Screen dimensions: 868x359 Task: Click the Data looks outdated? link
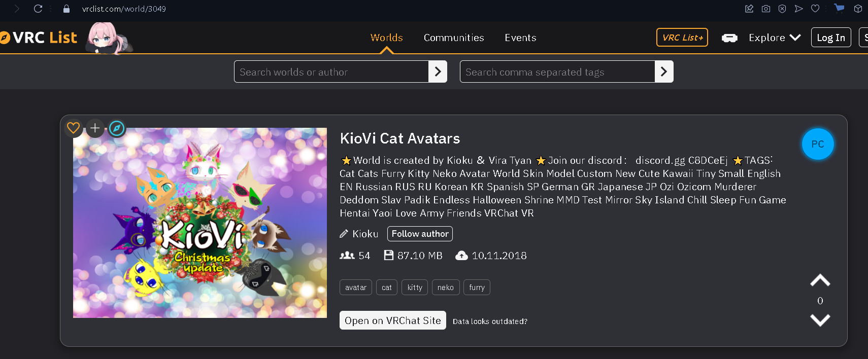pos(490,321)
